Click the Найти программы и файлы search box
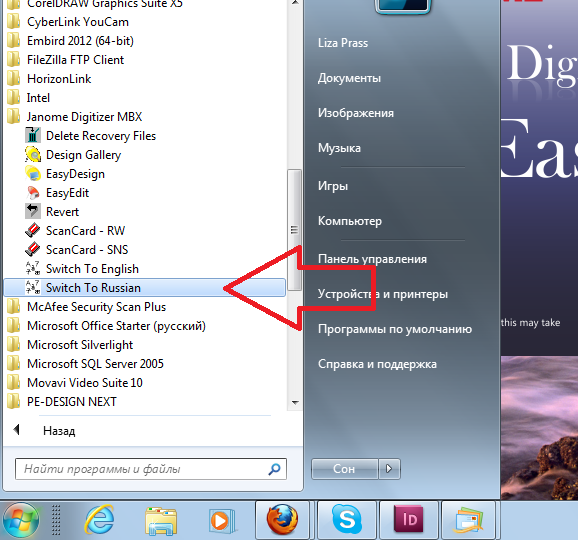Screen dimensions: 578x558 click(x=151, y=469)
